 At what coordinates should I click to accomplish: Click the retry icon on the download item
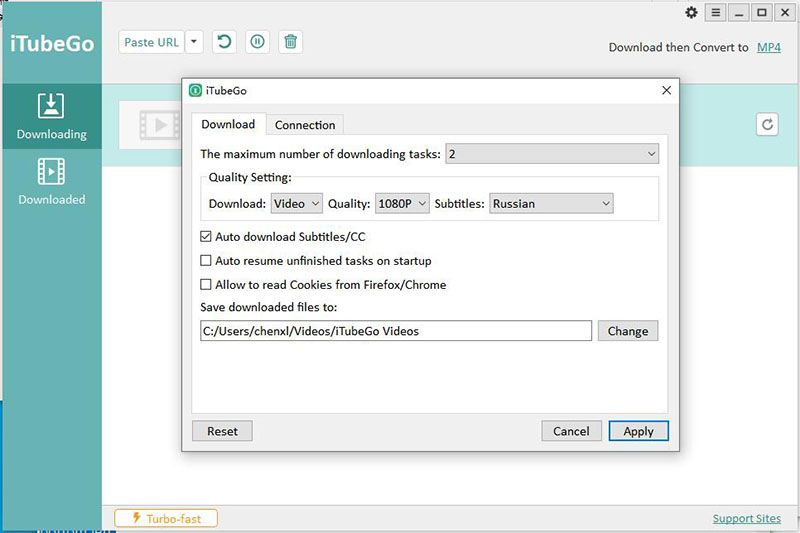(767, 124)
